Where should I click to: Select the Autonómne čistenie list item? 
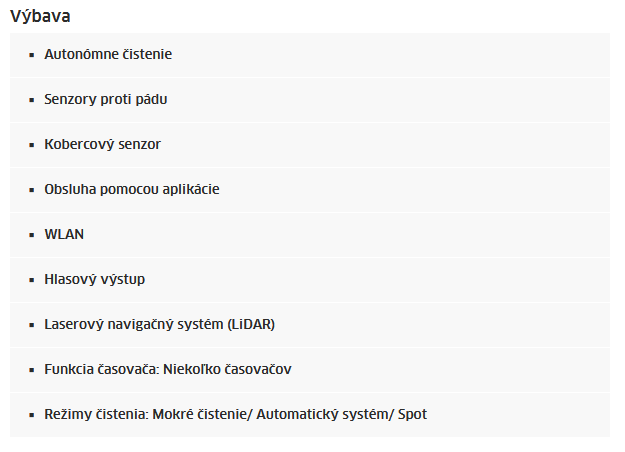click(310, 55)
